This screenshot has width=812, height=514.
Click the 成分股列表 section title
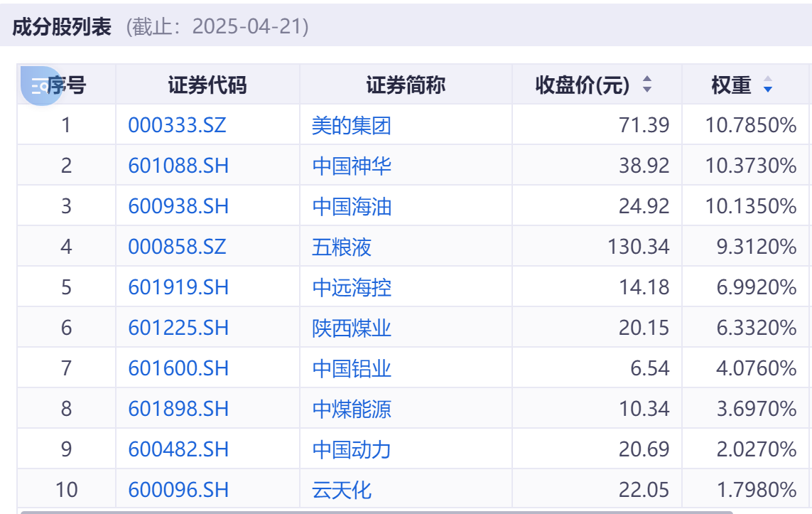[62, 26]
